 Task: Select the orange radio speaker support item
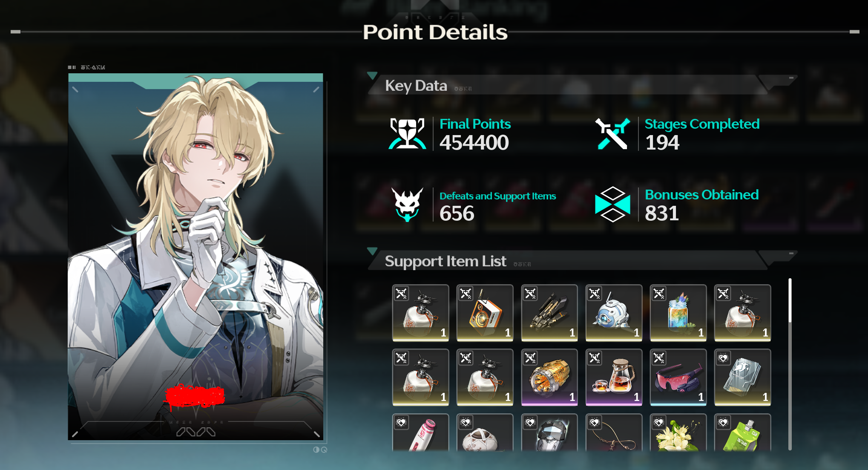point(485,313)
